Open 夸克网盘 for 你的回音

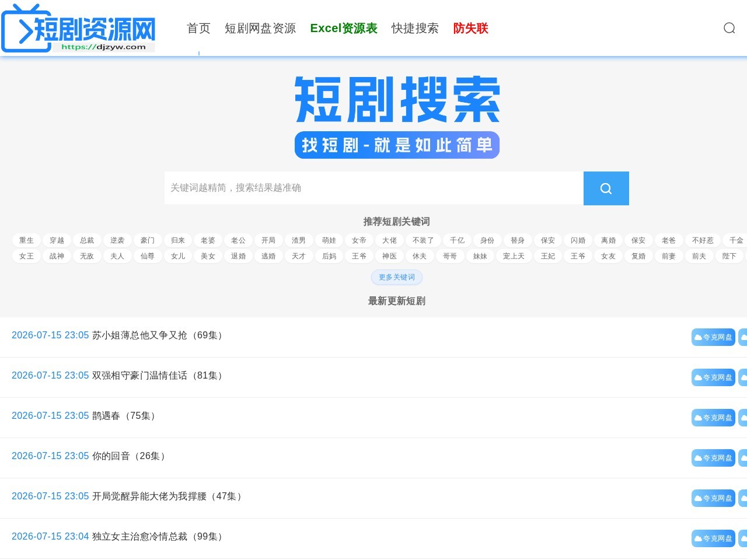(713, 458)
